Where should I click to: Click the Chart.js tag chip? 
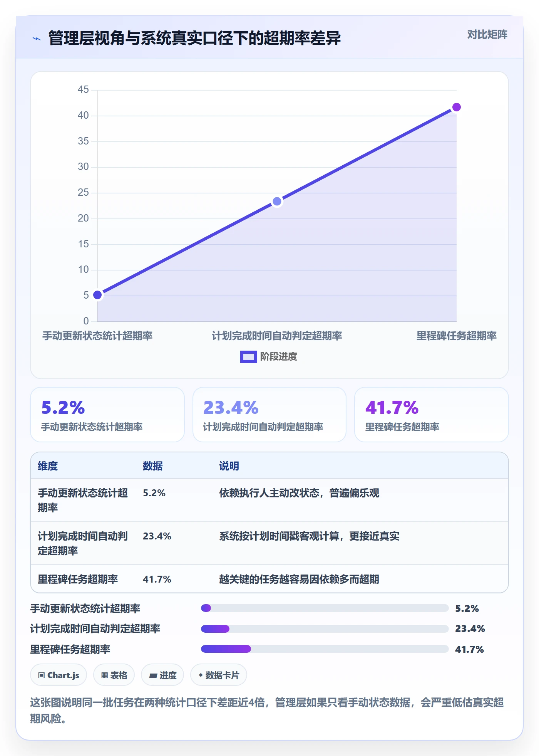click(x=59, y=675)
